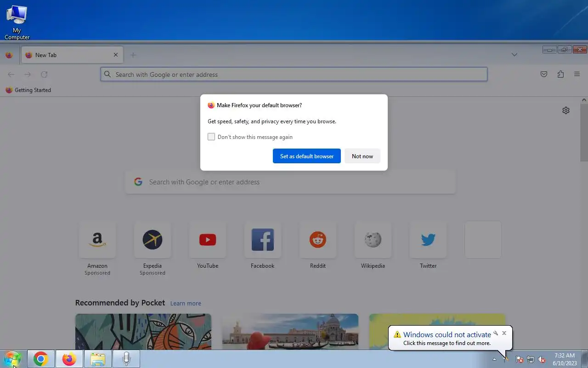The height and width of the screenshot is (368, 588).
Task: Click the network tray icon
Action: (x=531, y=359)
